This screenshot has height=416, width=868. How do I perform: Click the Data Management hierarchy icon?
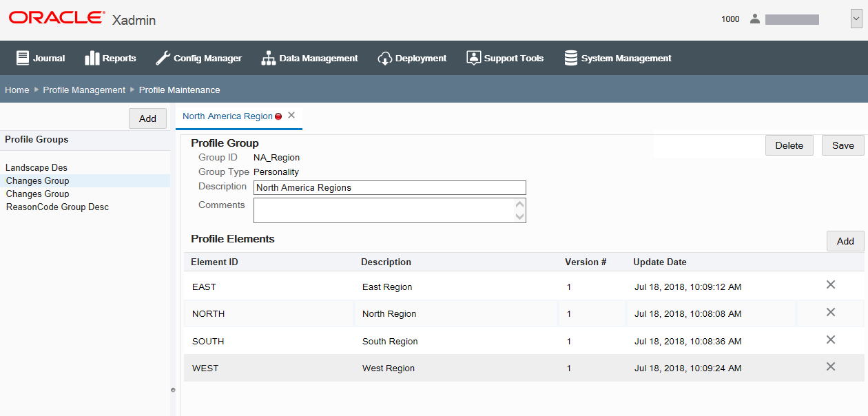(x=268, y=58)
